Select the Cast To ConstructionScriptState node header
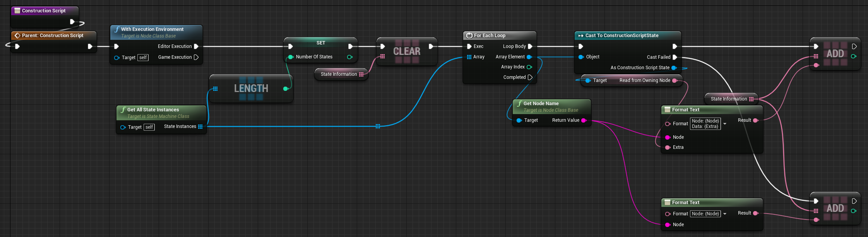Viewport: 868px width, 237px height. 621,36
